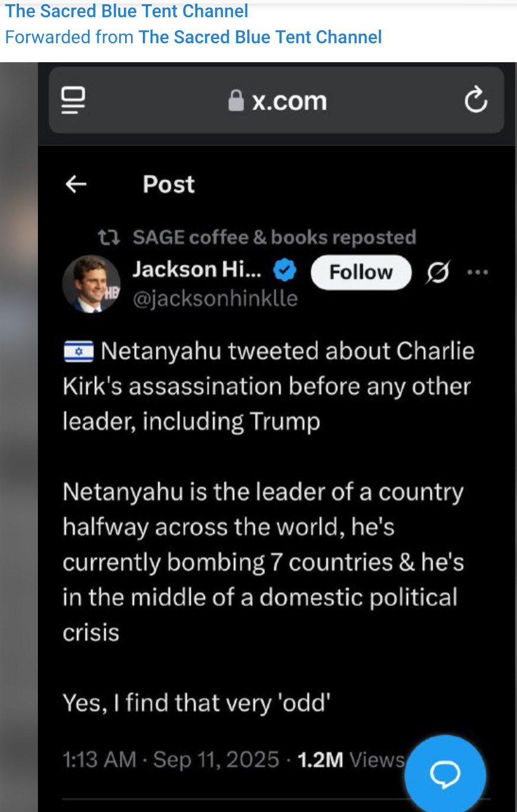Go back with the left arrow

tap(76, 184)
